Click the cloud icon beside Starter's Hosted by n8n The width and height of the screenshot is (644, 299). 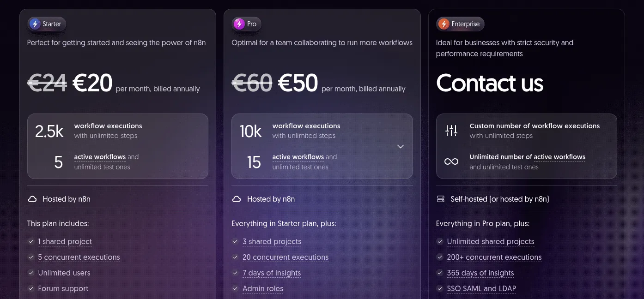click(x=32, y=199)
